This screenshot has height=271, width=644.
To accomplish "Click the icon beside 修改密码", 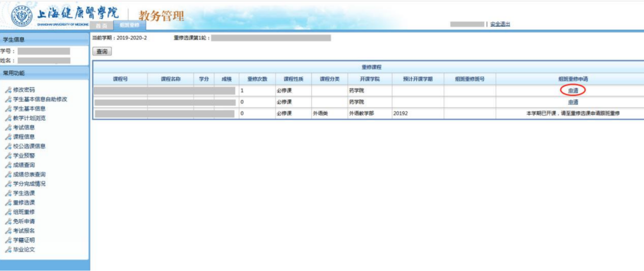I will pyautogui.click(x=8, y=90).
